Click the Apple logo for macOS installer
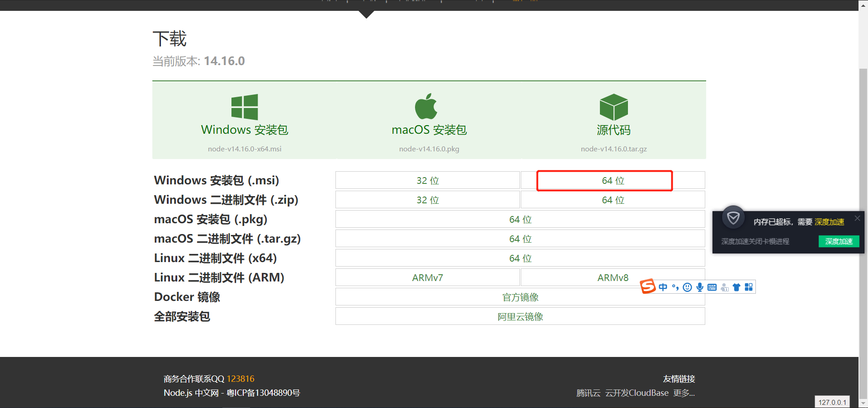 (x=426, y=106)
